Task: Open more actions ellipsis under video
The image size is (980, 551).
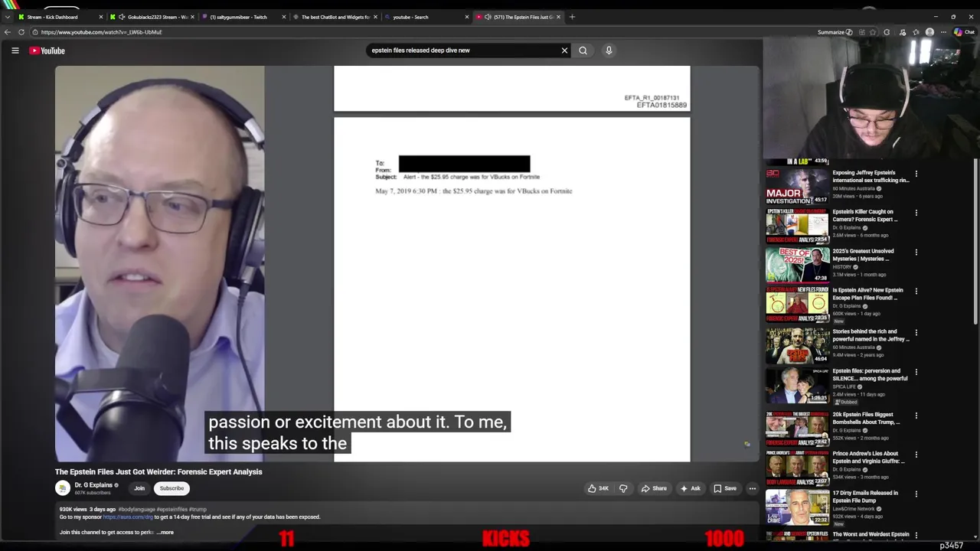Action: (752, 488)
